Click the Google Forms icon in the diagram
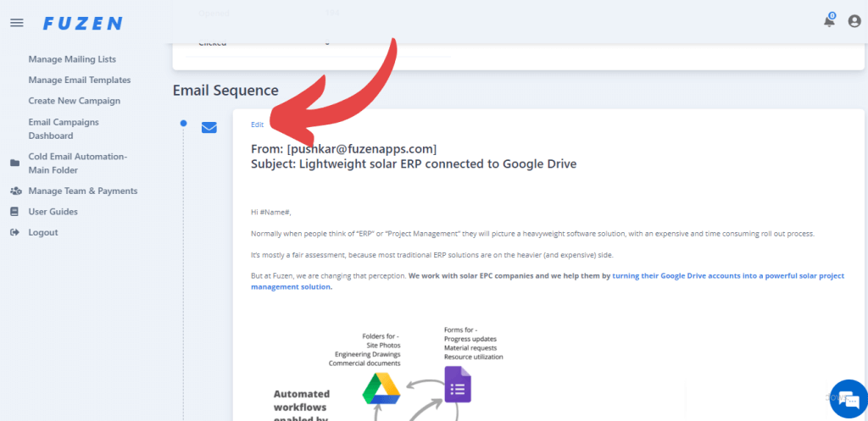 click(x=458, y=385)
